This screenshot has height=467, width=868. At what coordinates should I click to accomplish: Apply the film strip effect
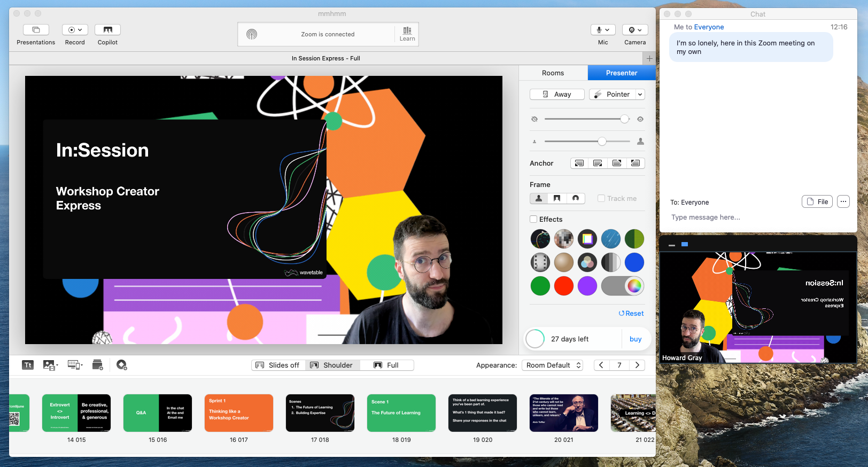(x=540, y=262)
